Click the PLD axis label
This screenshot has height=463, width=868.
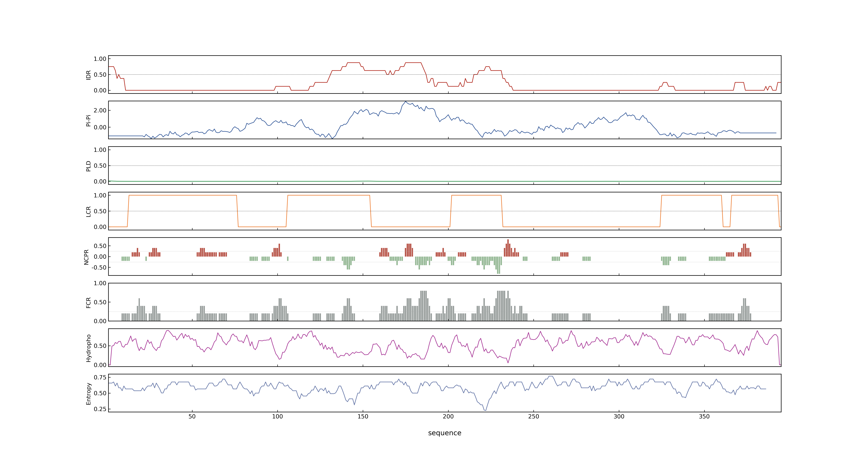(89, 166)
